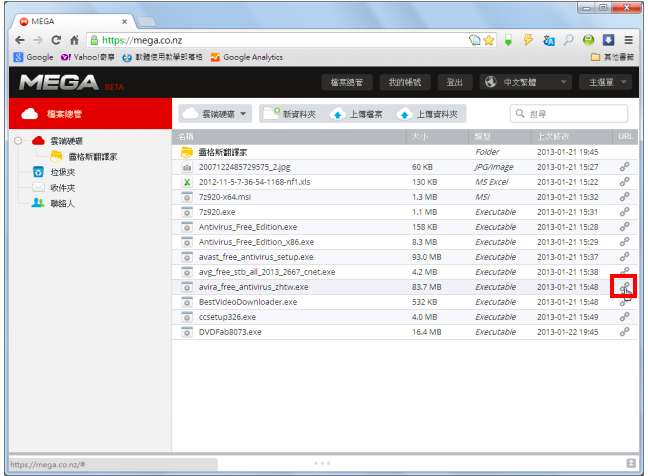Click the translate extension icon
This screenshot has width=648, height=476.
click(549, 40)
